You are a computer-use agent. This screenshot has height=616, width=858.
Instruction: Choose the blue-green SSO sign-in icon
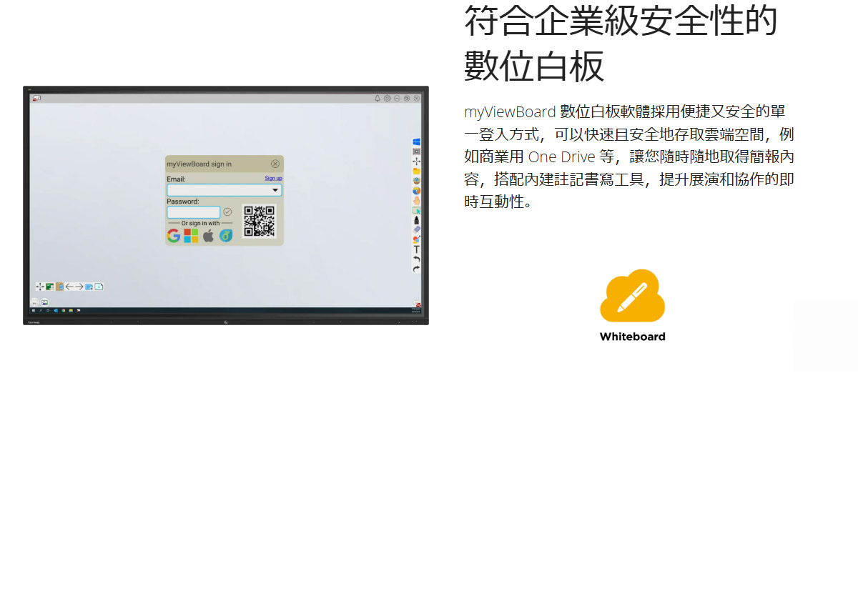(x=226, y=236)
